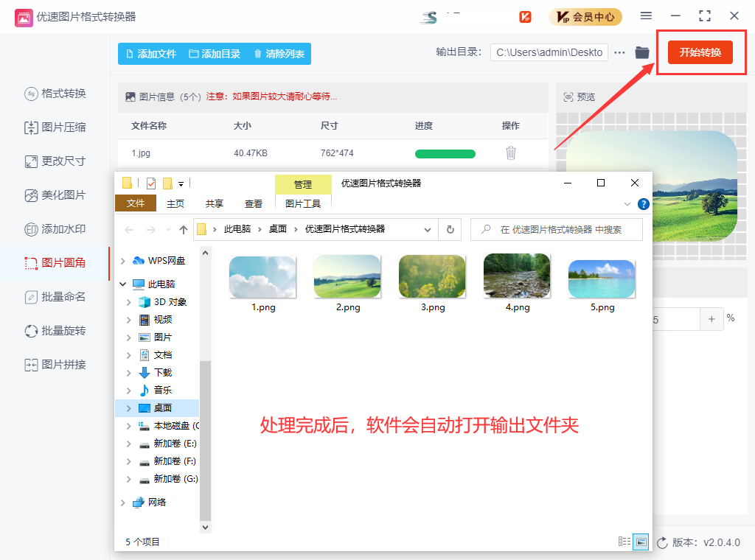The width and height of the screenshot is (755, 560).
Task: Open 文件 tab in Explorer ribbon
Action: (136, 203)
